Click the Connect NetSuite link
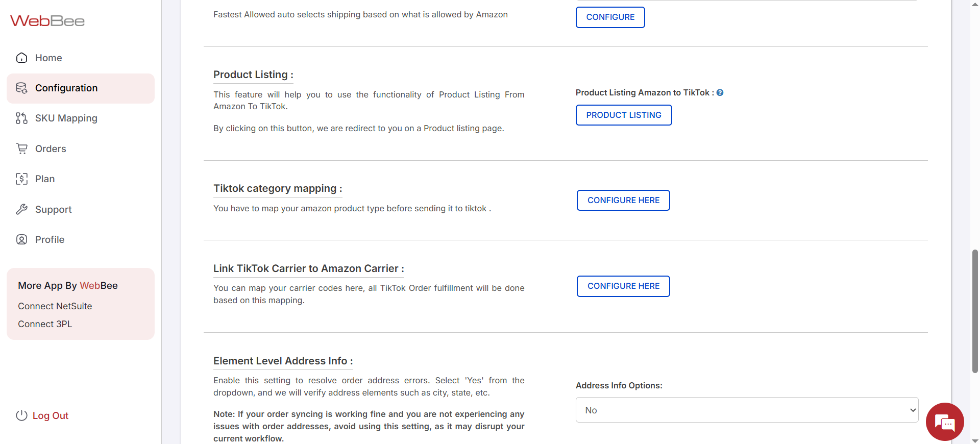Image resolution: width=980 pixels, height=444 pixels. pos(55,306)
